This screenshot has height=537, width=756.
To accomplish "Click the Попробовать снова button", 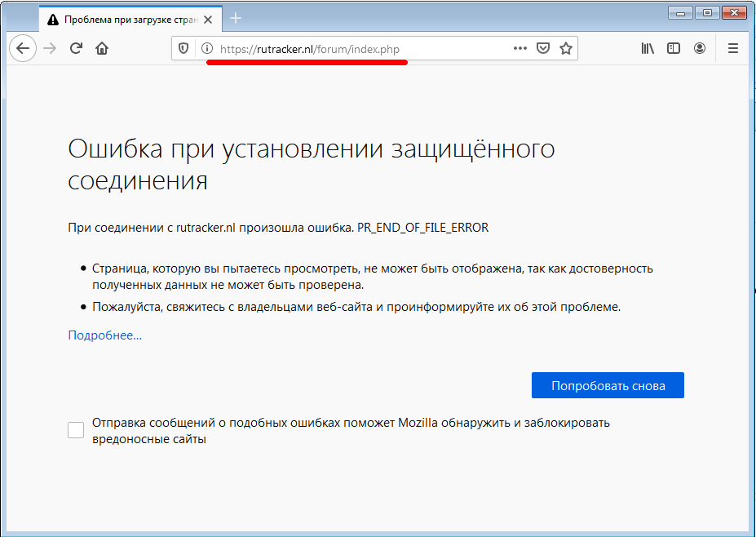I will (607, 385).
